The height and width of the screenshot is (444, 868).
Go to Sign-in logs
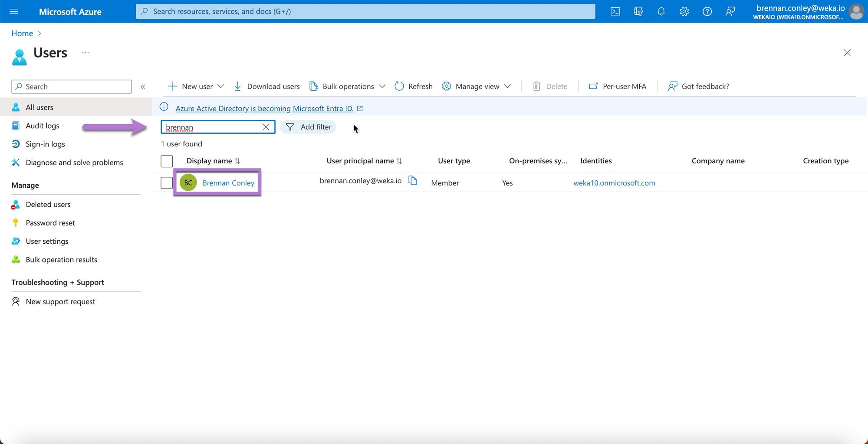coord(45,144)
